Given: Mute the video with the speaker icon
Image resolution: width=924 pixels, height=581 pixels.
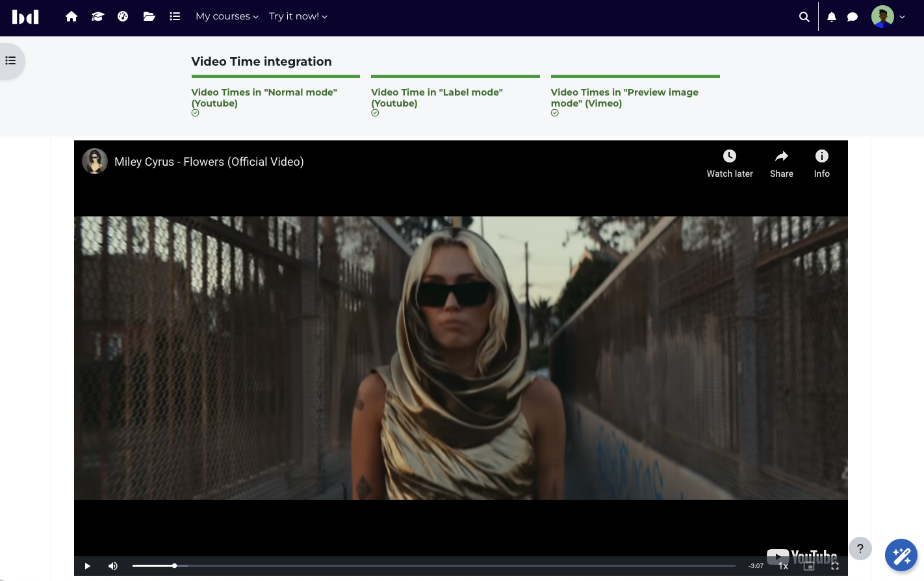Looking at the screenshot, I should pyautogui.click(x=113, y=566).
